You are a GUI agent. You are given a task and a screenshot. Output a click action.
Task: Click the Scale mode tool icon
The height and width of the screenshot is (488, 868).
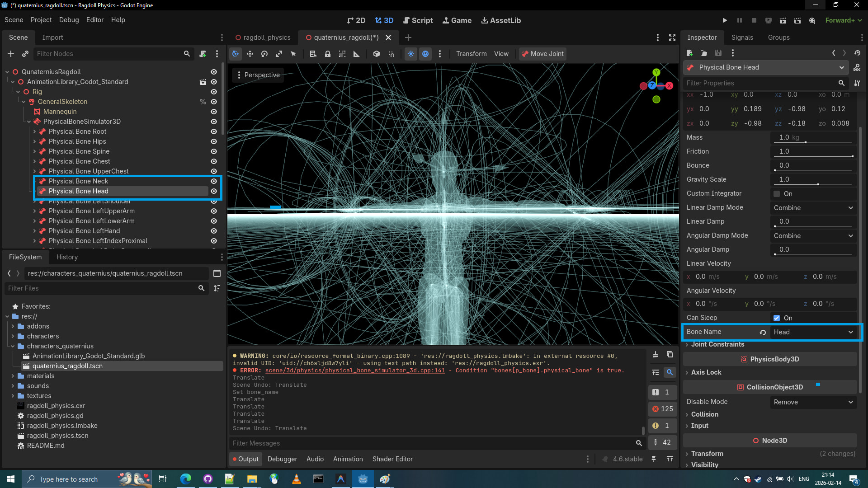[279, 54]
